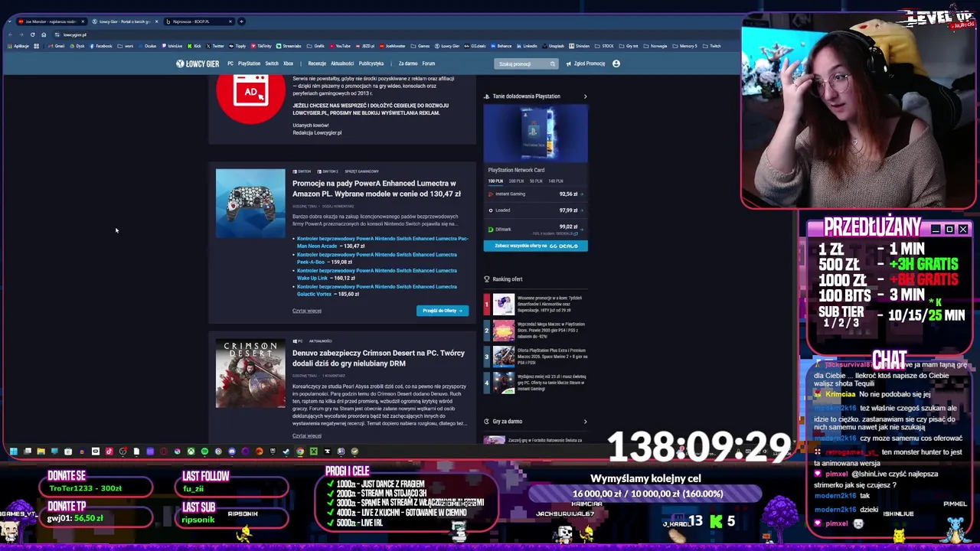Image resolution: width=980 pixels, height=551 pixels.
Task: Click the Zgłoś Promocję link
Action: click(586, 64)
